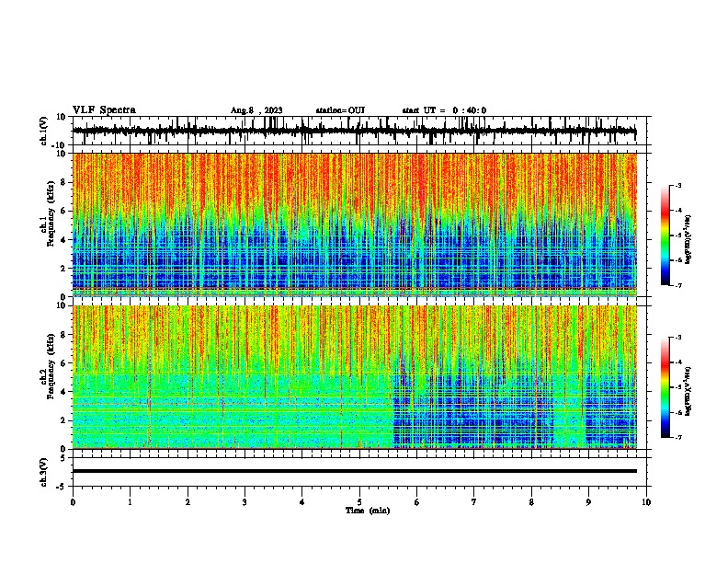Click the time axis tick label '0'
Image resolution: width=728 pixels, height=563 pixels.
coord(73,501)
